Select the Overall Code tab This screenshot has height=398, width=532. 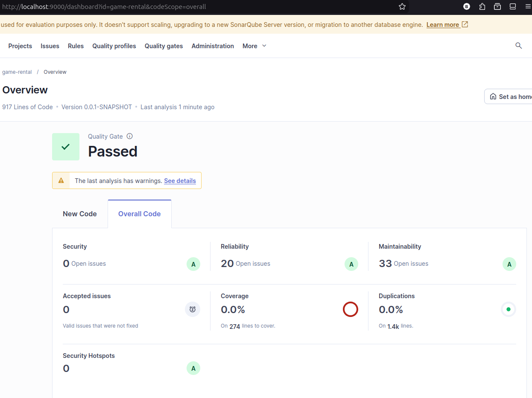pos(140,214)
